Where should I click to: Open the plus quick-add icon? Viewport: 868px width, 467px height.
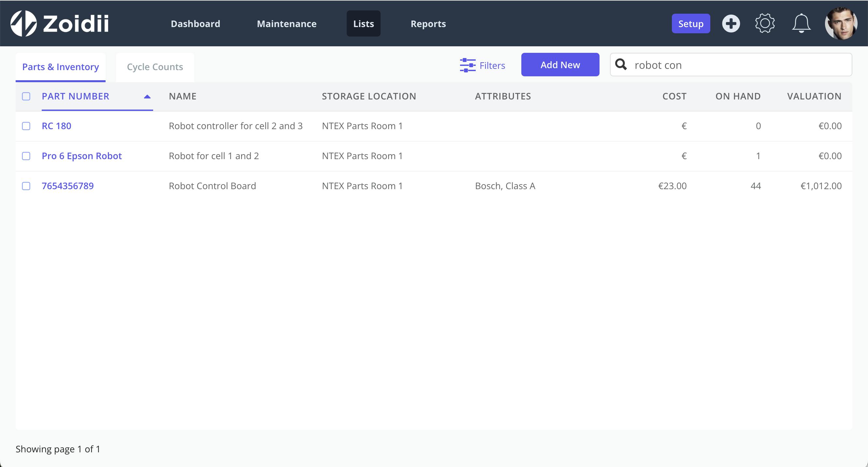point(731,23)
